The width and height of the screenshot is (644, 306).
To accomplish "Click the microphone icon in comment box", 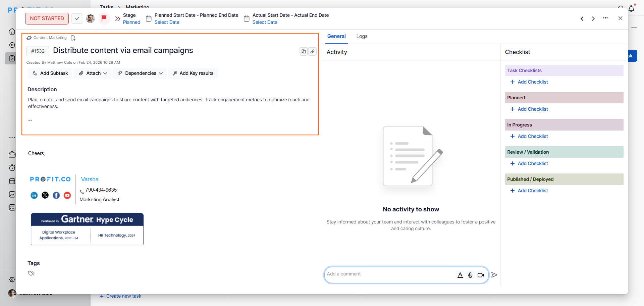I will (470, 275).
